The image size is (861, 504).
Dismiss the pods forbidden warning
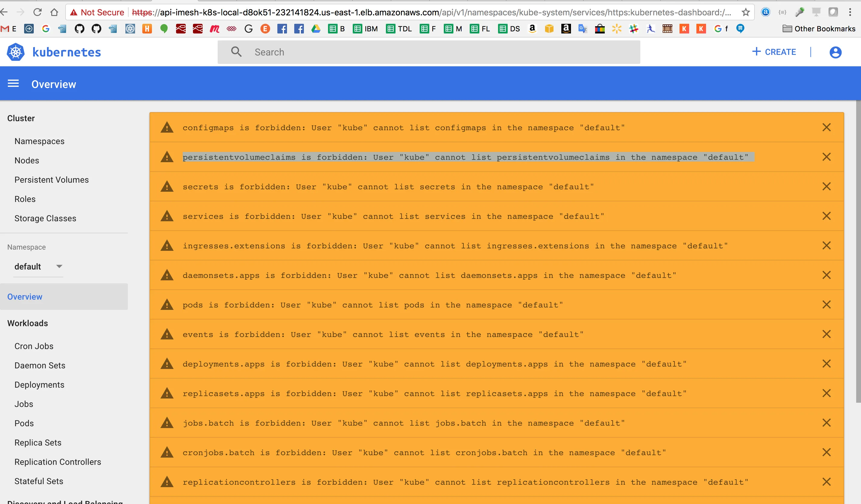(x=826, y=305)
